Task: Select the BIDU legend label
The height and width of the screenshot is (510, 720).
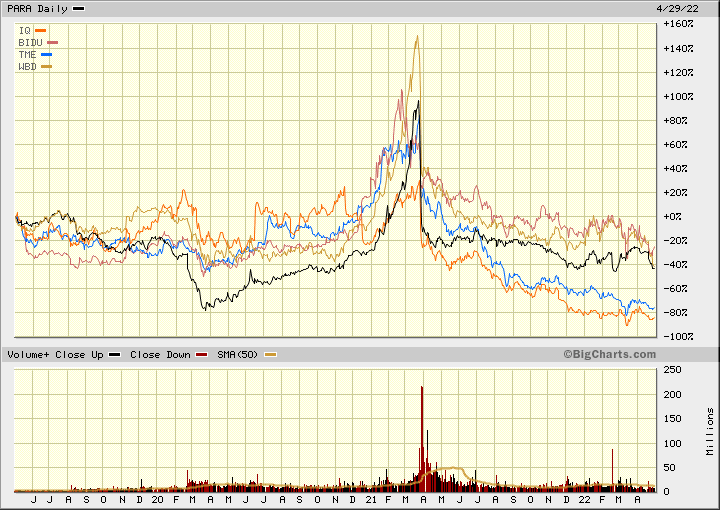Action: pyautogui.click(x=31, y=43)
